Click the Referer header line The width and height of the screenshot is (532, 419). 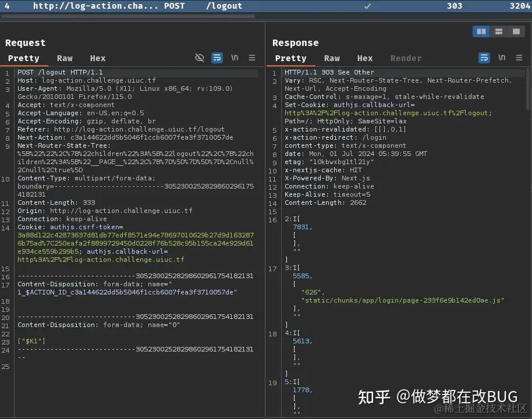coord(121,129)
